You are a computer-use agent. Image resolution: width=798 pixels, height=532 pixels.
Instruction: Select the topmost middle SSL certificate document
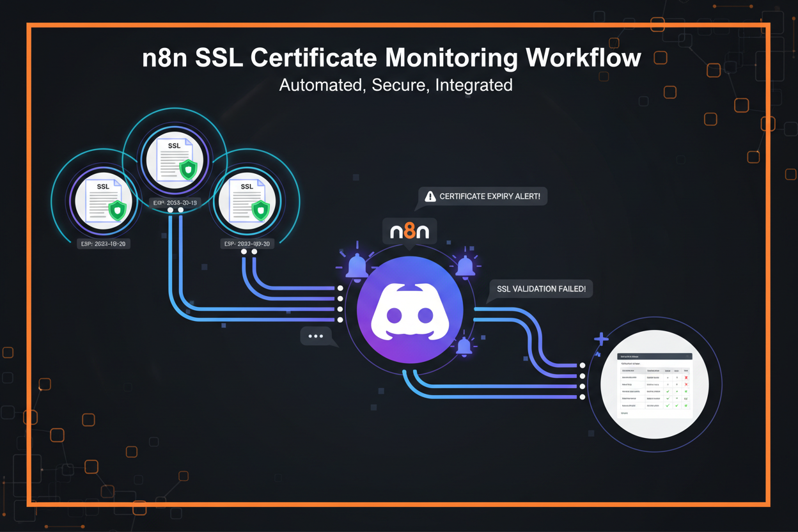[x=174, y=161]
